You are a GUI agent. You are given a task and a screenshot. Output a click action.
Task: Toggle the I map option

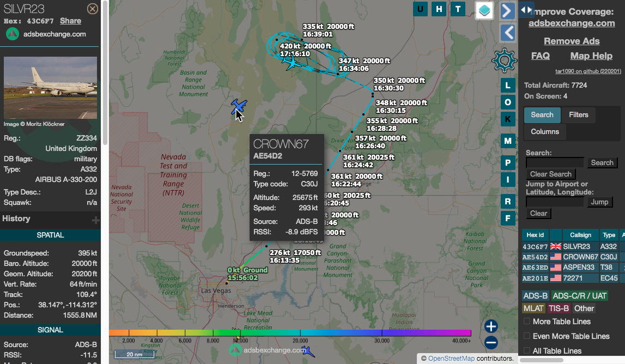508,179
